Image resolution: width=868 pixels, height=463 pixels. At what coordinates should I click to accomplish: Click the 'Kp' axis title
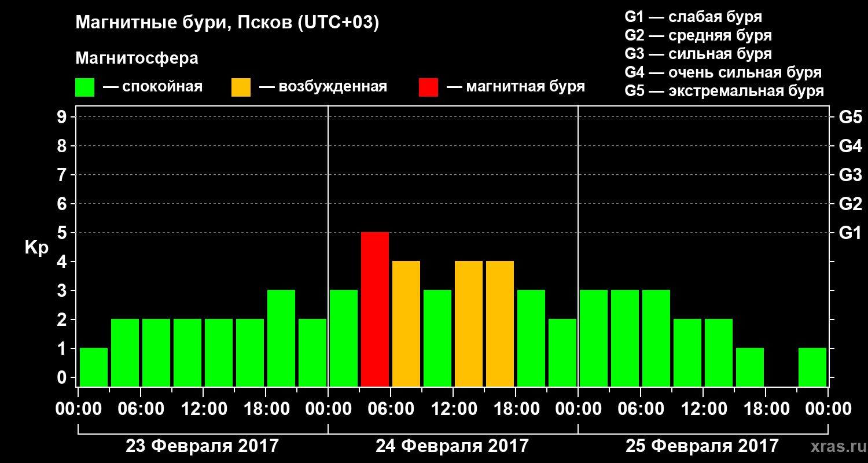(37, 249)
